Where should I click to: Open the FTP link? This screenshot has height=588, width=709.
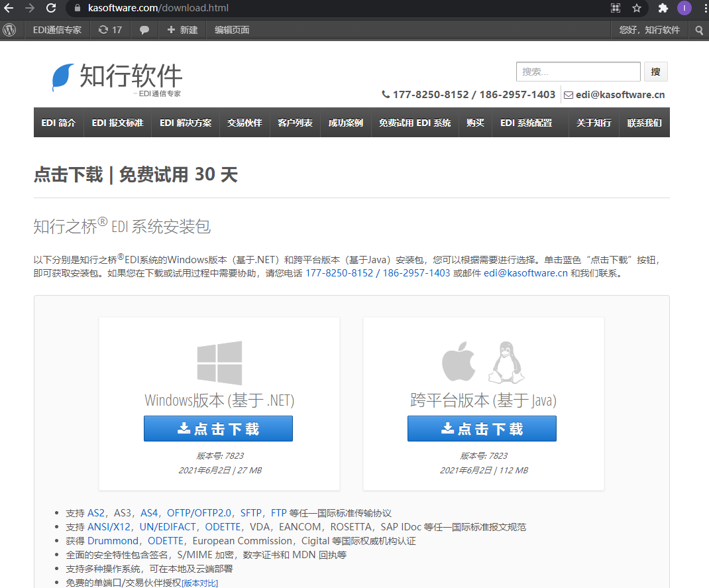click(278, 513)
